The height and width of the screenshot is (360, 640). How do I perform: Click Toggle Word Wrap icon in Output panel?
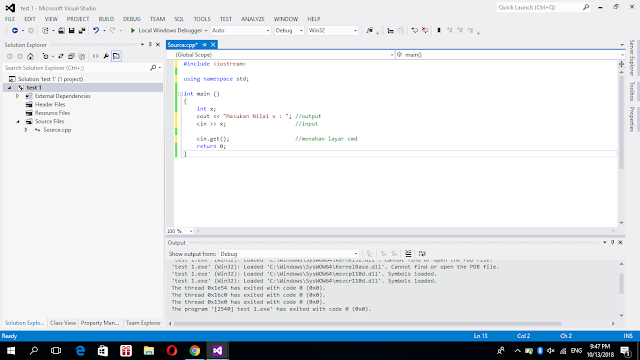(422, 254)
